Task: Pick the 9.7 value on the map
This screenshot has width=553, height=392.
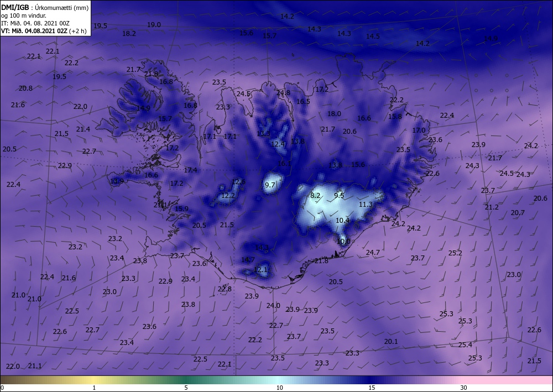Action: coord(270,185)
